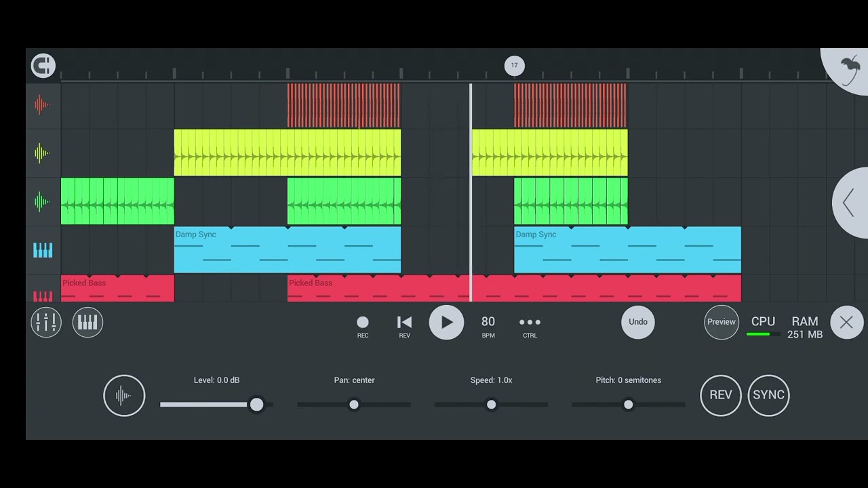Click the Level volume slider handle
The image size is (868, 488).
[x=256, y=405]
